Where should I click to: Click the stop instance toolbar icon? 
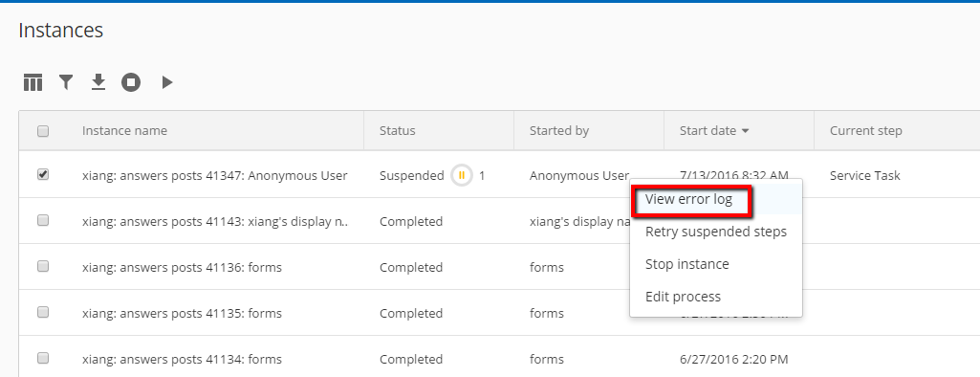131,82
